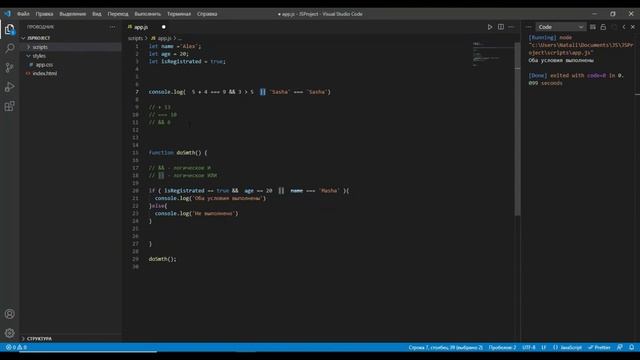The width and height of the screenshot is (640, 360).
Task: Open editor more actions ellipsis
Action: pos(511,27)
